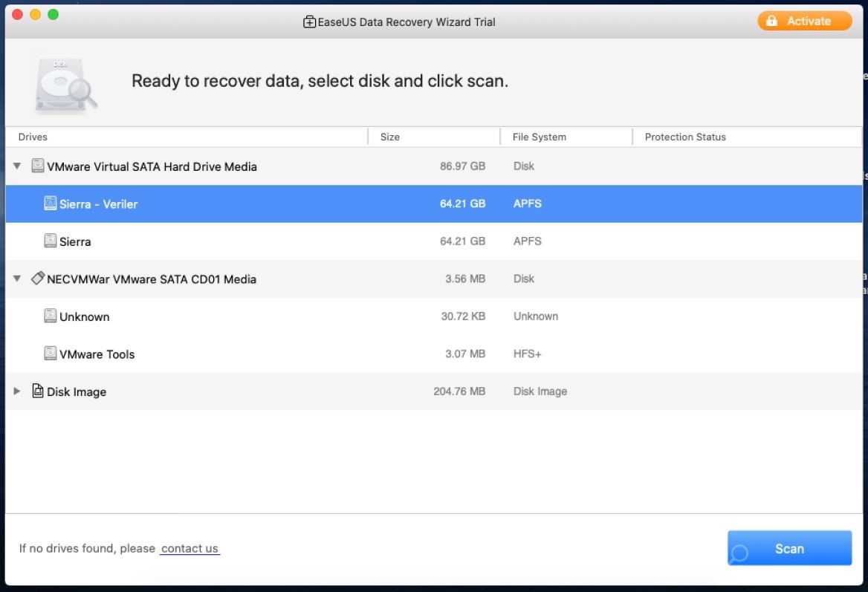Image resolution: width=868 pixels, height=592 pixels.
Task: Collapse the NECVMWar VMware SATA CD01 group
Action: coord(17,279)
